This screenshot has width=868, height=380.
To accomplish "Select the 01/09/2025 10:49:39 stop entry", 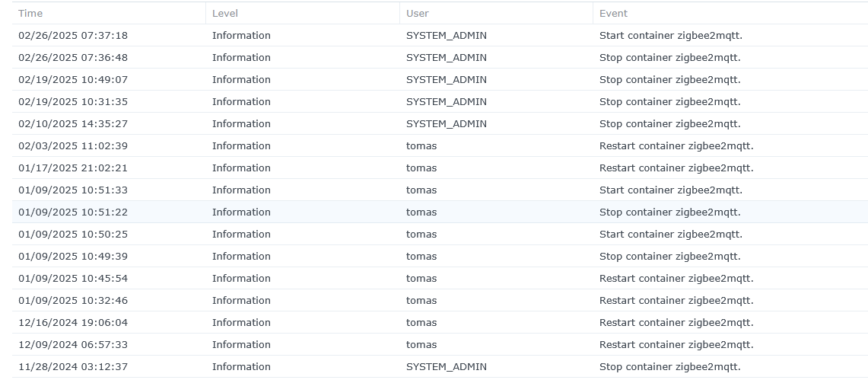I will (73, 257).
